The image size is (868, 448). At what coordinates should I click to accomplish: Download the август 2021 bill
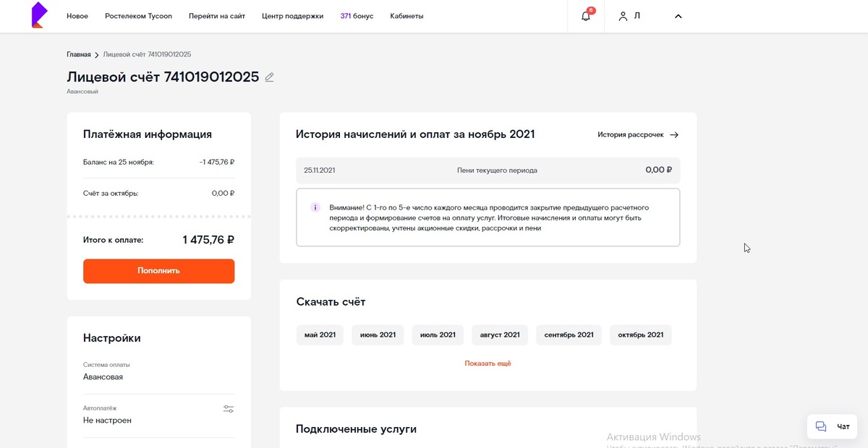(x=500, y=335)
